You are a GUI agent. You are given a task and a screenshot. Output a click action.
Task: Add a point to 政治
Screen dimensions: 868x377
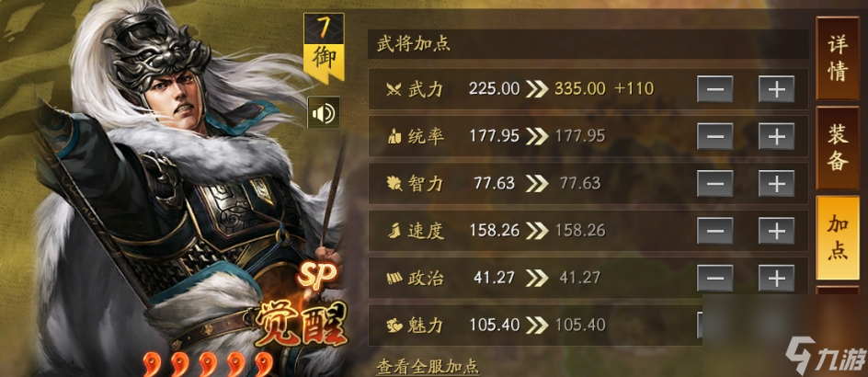776,277
